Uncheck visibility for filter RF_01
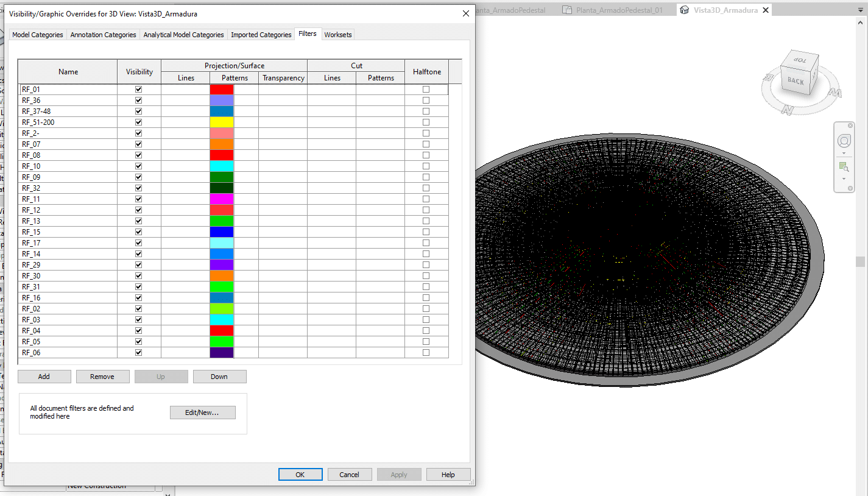This screenshot has height=496, width=868. pos(138,90)
